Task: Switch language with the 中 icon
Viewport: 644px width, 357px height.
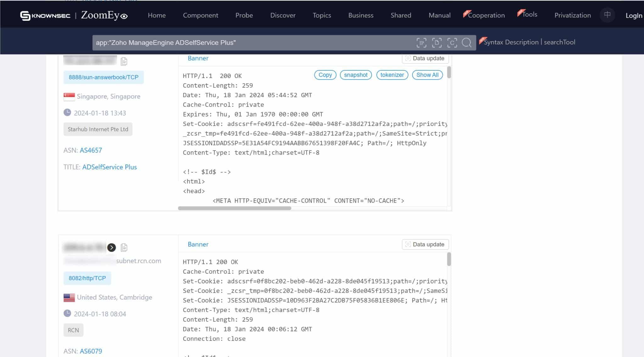Action: (607, 15)
